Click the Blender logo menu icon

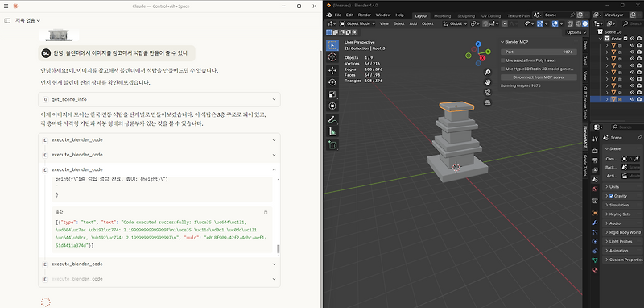pyautogui.click(x=329, y=15)
